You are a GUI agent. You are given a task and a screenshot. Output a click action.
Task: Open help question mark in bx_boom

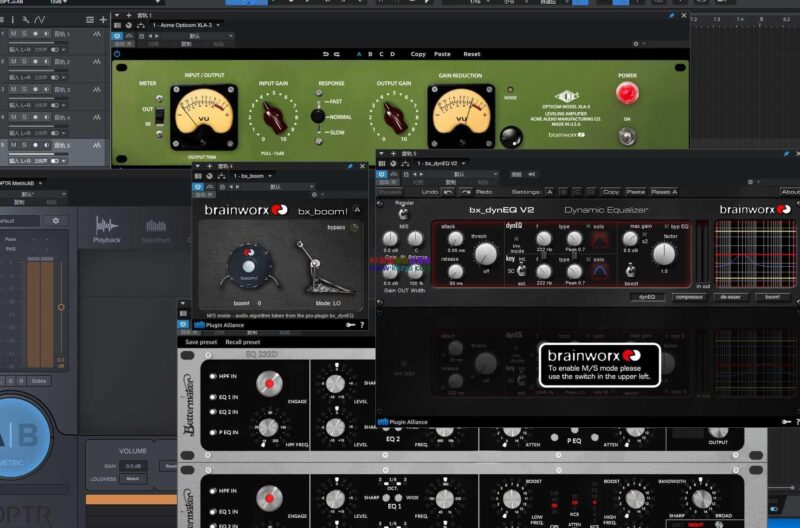(362, 325)
